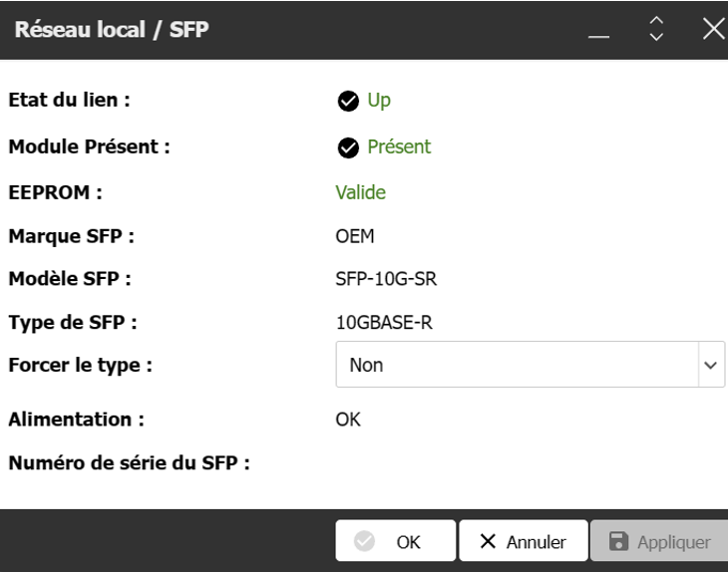Apply settings with Appliquer button

(x=659, y=541)
